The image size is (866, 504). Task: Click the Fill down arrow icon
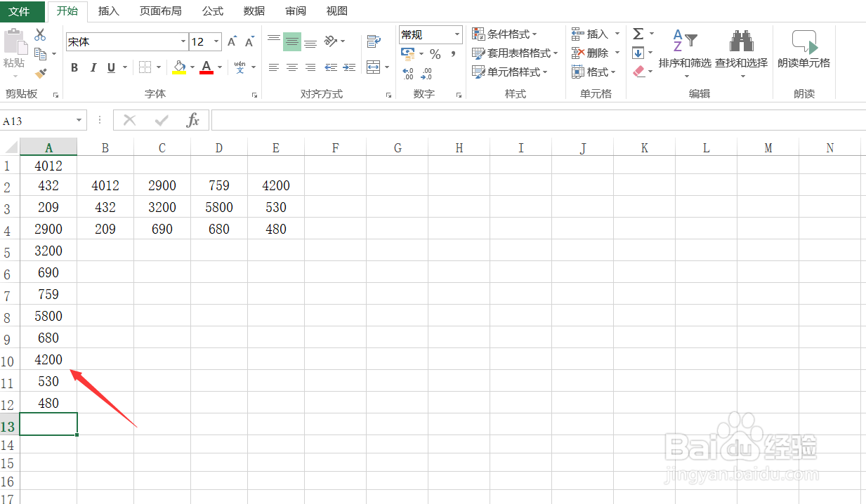pos(638,53)
